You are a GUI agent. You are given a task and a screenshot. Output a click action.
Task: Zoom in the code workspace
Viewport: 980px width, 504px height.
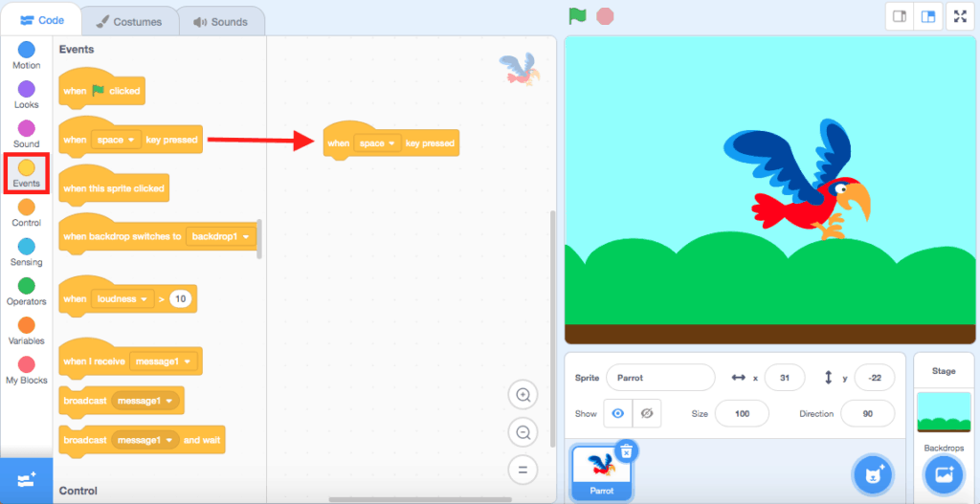(523, 395)
